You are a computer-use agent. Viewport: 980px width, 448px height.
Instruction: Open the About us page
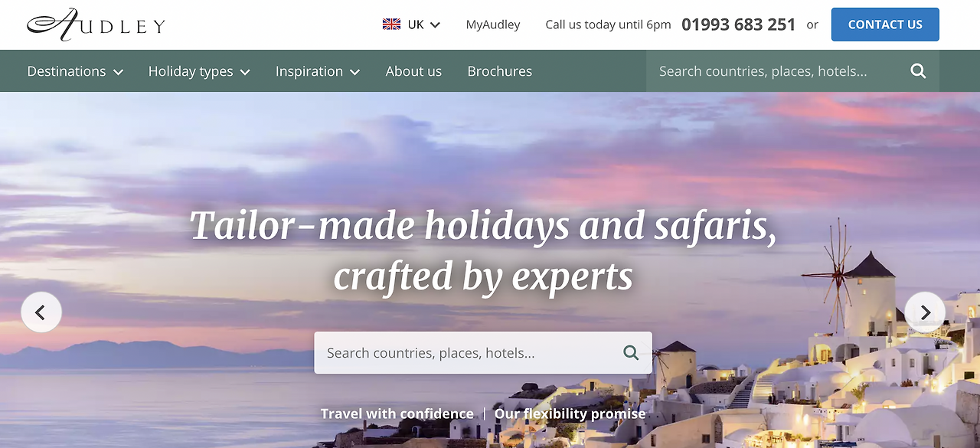pyautogui.click(x=413, y=71)
